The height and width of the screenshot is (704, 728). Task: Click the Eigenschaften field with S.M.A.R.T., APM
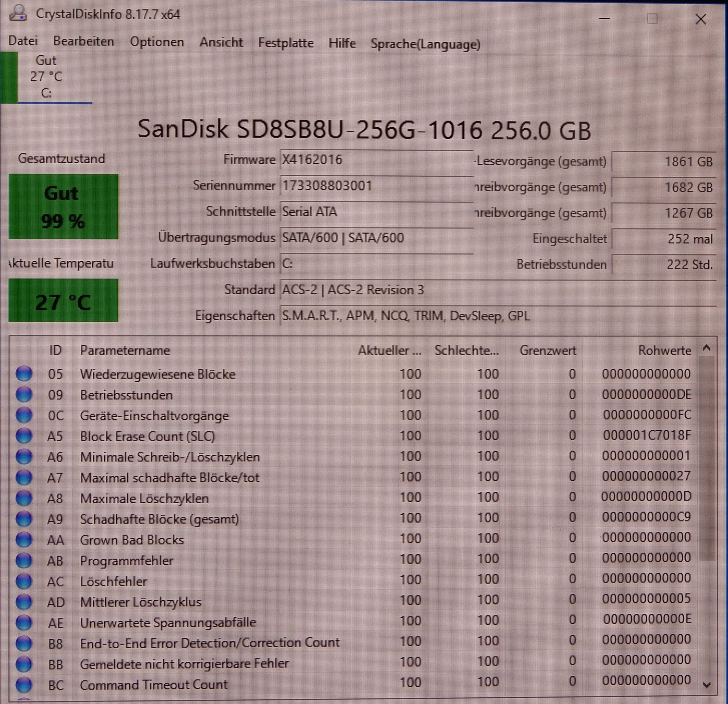tap(498, 316)
